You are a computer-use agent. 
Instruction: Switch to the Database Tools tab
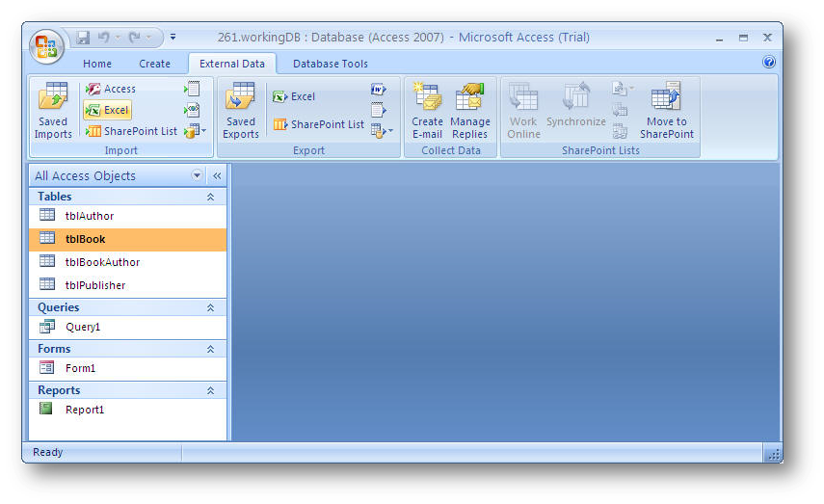(330, 64)
